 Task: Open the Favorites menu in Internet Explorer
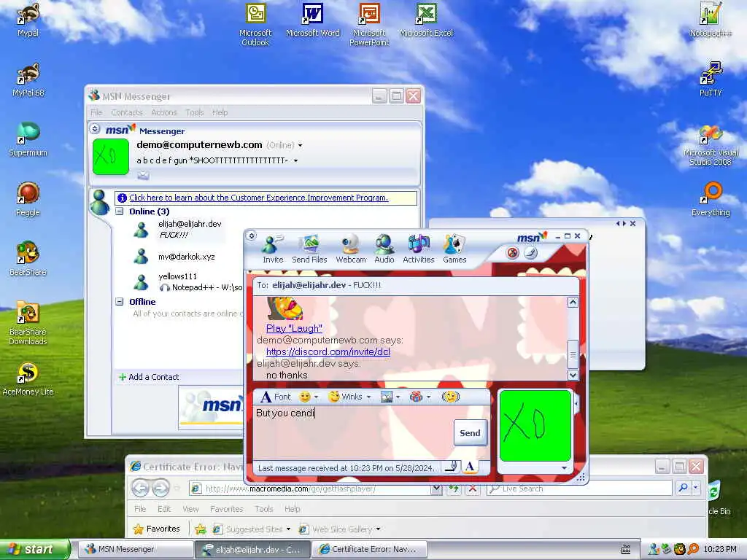click(x=227, y=509)
